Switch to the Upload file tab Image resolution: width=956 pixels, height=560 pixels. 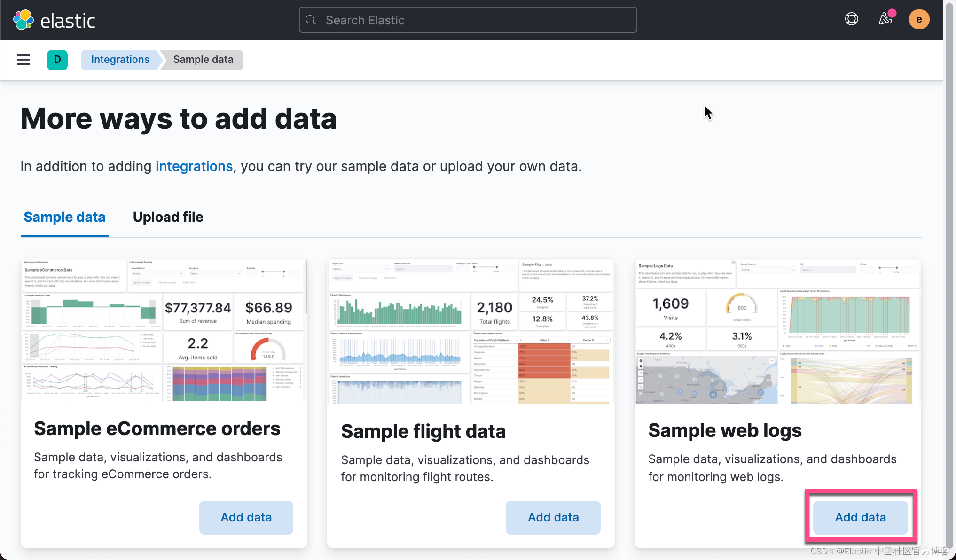[x=168, y=217]
